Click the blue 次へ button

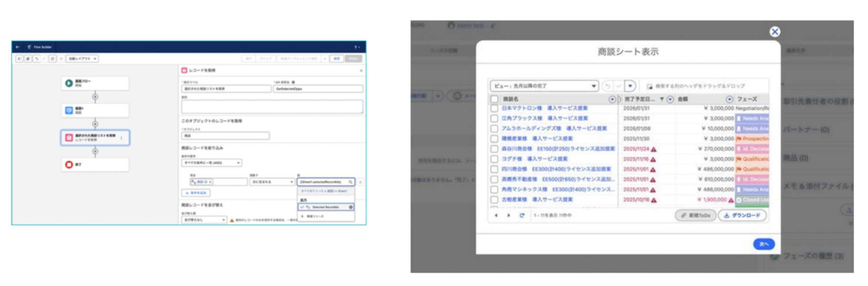coord(763,244)
